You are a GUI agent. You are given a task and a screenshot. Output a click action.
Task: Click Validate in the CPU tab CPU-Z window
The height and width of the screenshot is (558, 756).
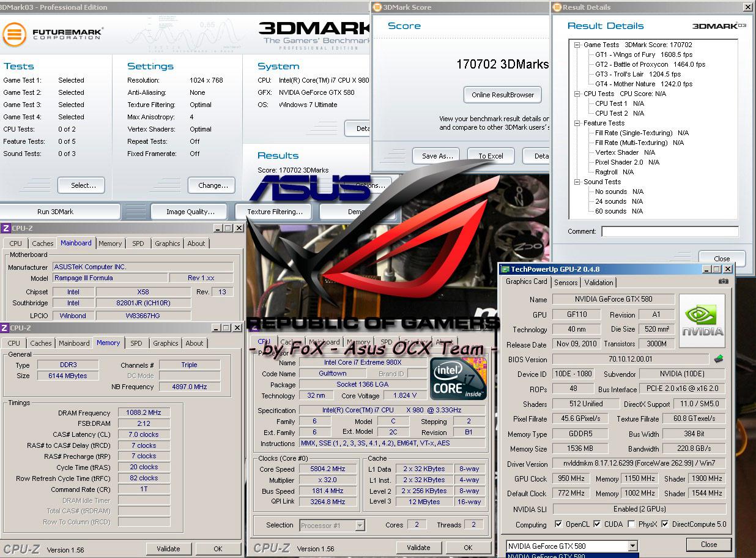coord(418,548)
